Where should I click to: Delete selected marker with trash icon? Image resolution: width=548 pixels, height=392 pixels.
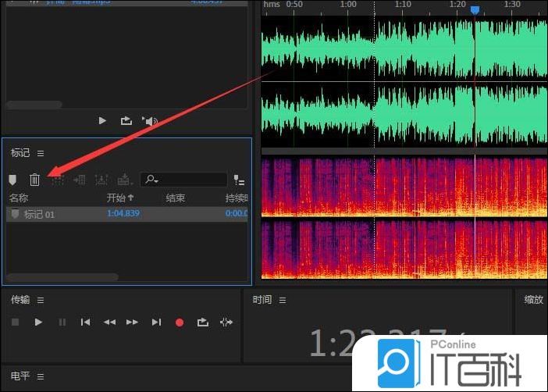tap(34, 180)
